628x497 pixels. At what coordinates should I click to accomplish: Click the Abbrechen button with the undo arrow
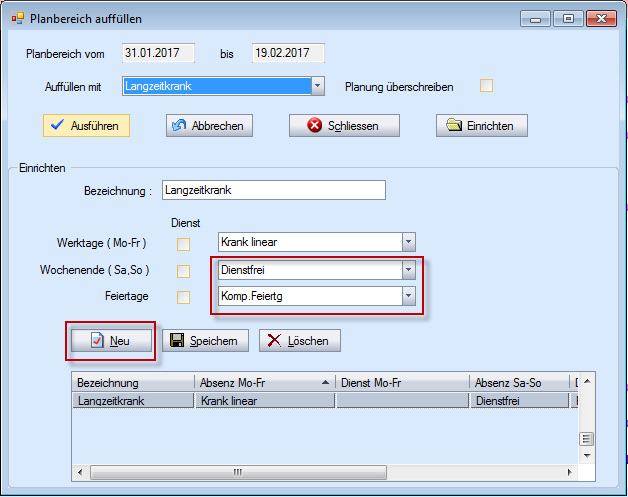(x=209, y=126)
